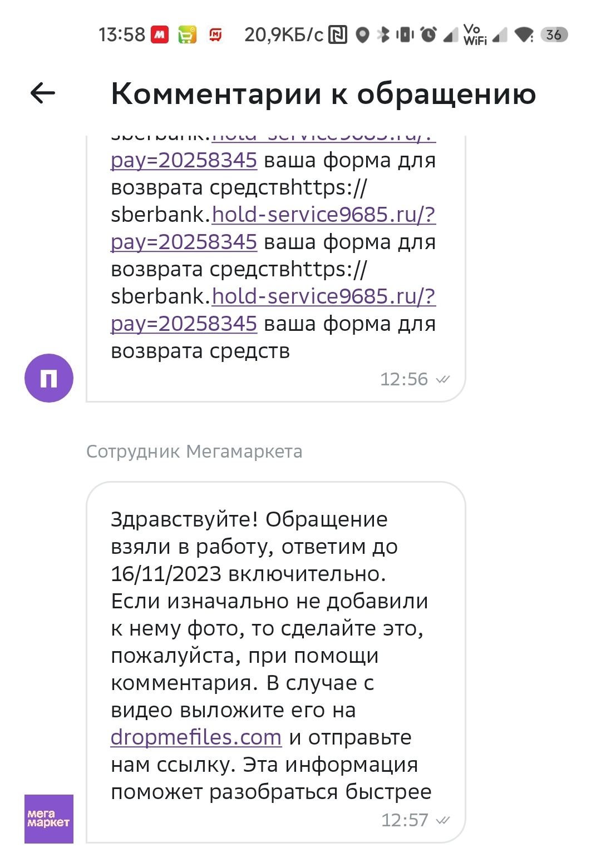Tap the Мегамаркет logo avatar
This screenshot has height=868, width=601.
pos(49,819)
